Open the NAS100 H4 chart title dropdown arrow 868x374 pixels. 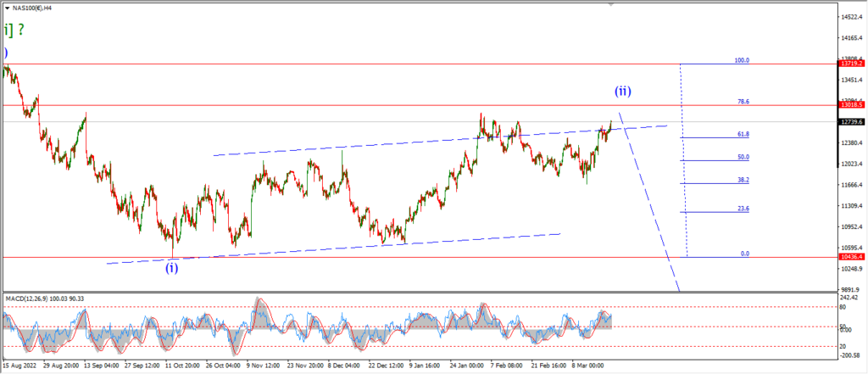pyautogui.click(x=7, y=8)
